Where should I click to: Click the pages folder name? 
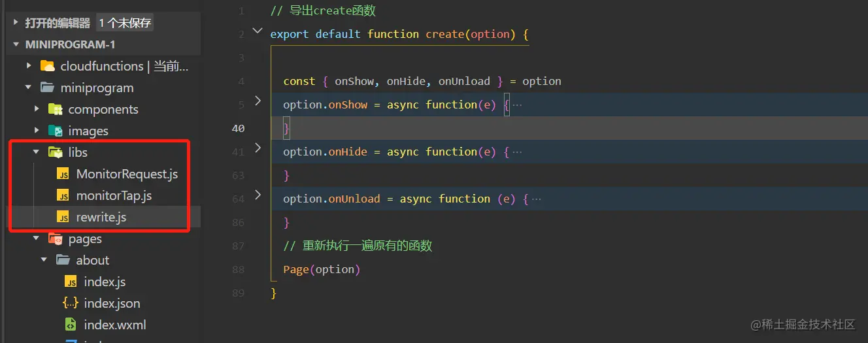(x=85, y=238)
